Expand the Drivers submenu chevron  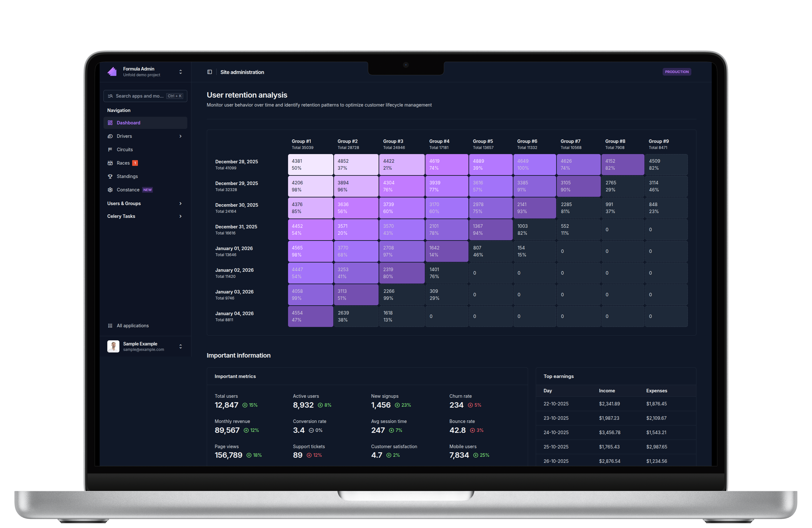pos(181,136)
